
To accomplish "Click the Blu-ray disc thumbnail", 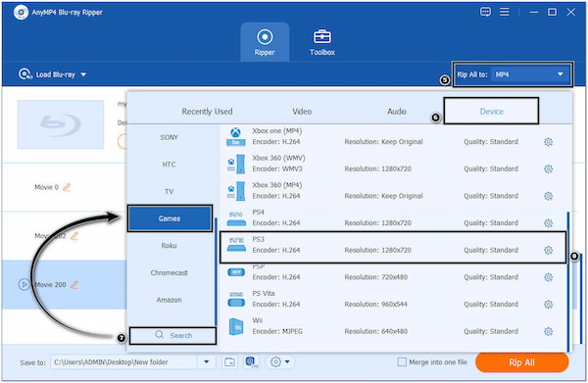I will pyautogui.click(x=61, y=124).
